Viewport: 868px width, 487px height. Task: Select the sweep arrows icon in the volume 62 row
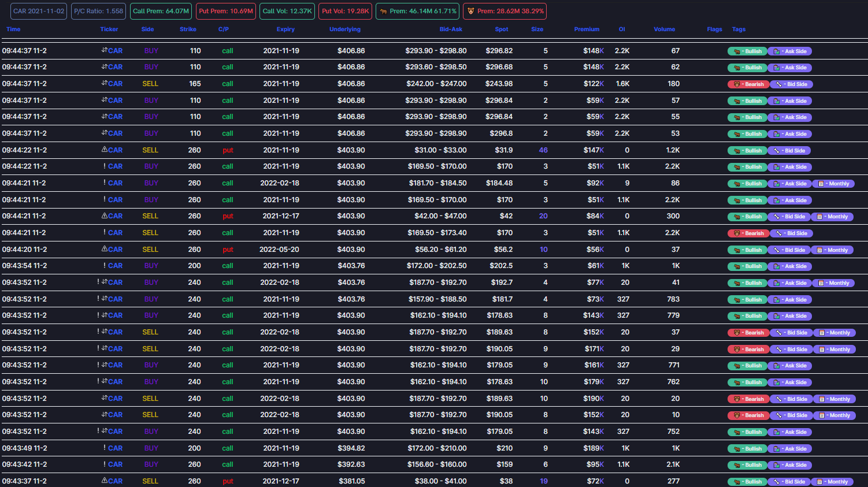pos(105,66)
